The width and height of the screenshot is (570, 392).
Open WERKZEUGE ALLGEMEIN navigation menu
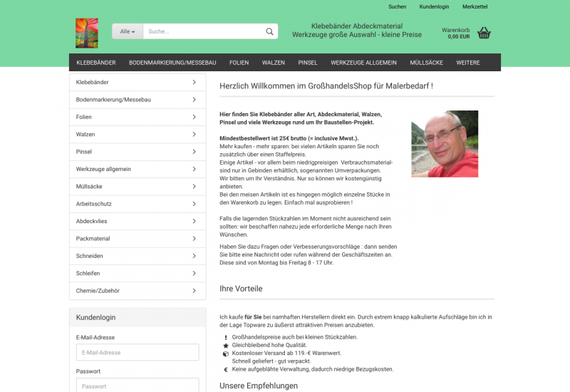(363, 63)
